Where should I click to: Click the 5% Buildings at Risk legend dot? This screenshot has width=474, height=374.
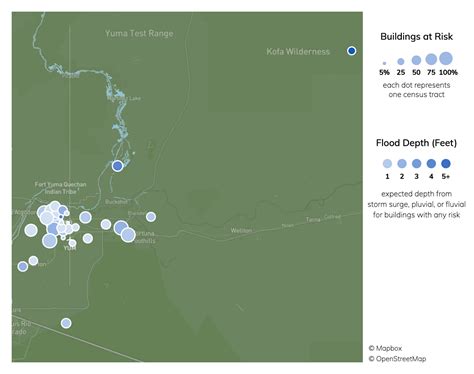pos(384,63)
